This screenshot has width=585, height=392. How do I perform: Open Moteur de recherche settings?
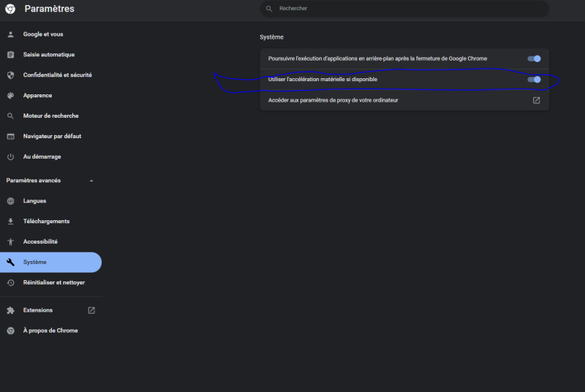(50, 116)
